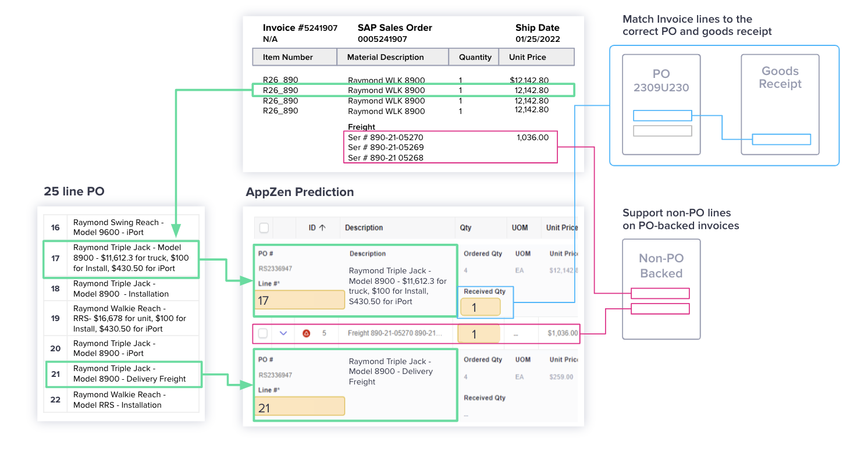Sort by the ID column arrow
Screen dimensions: 868x456
click(322, 227)
